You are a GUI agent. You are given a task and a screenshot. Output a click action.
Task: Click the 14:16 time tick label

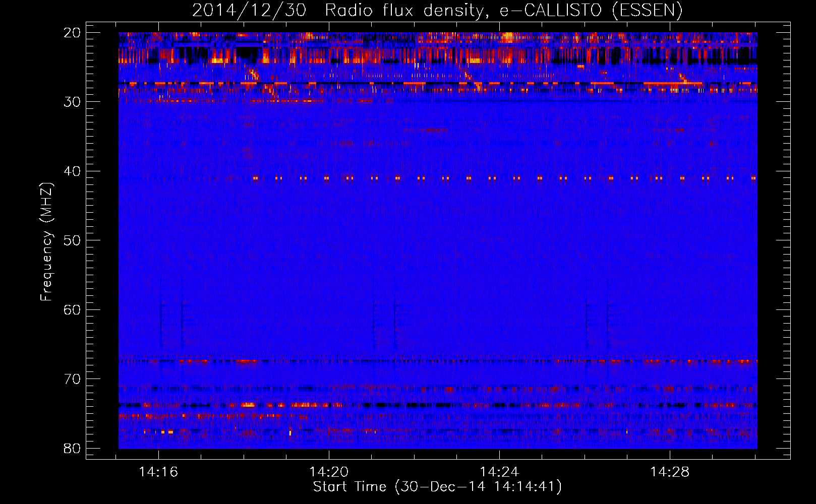[x=158, y=472]
